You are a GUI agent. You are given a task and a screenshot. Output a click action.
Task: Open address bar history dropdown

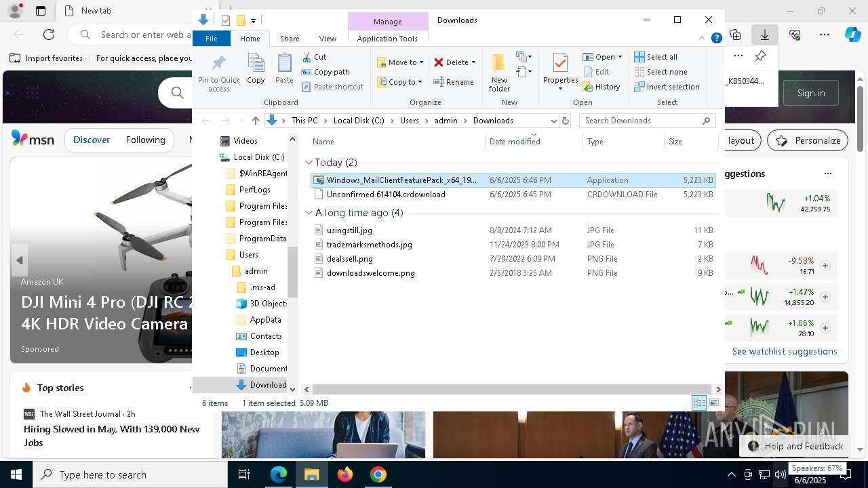553,121
